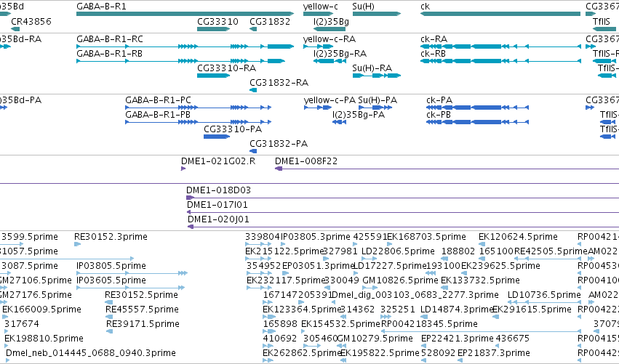This screenshot has height=364, width=619.
Task: Open BAC end DME1-021G02.R
Action: pyautogui.click(x=183, y=169)
